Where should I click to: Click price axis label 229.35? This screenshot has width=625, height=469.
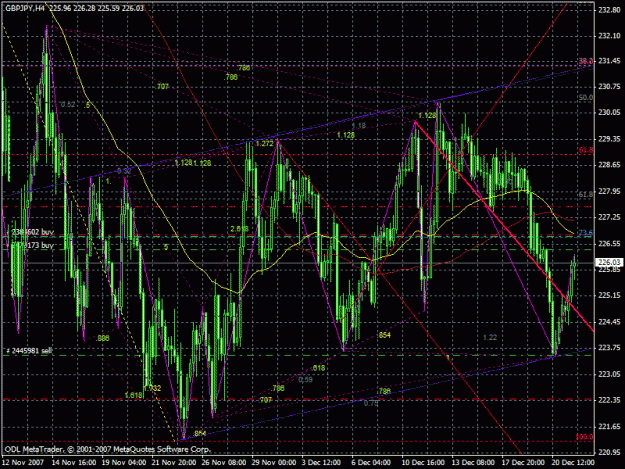click(x=609, y=139)
